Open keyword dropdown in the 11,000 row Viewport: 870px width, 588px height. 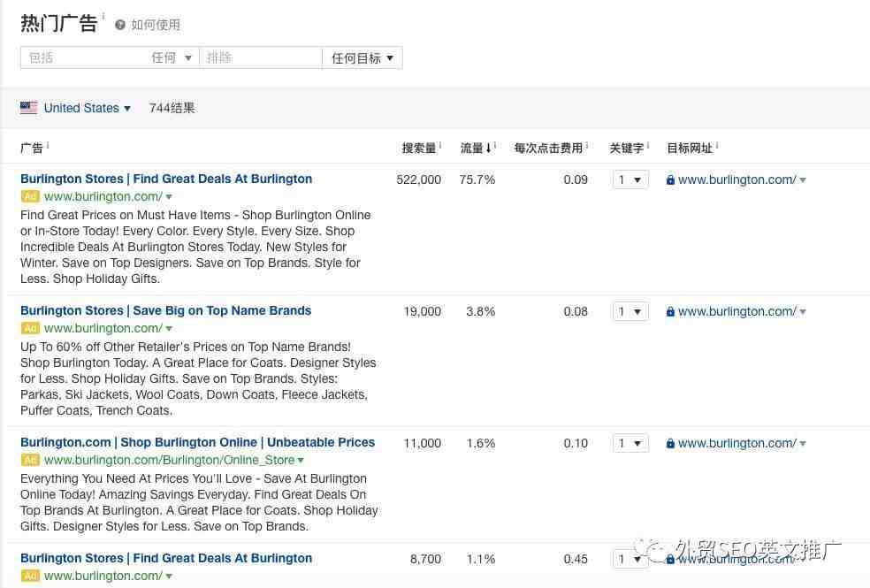[x=630, y=443]
